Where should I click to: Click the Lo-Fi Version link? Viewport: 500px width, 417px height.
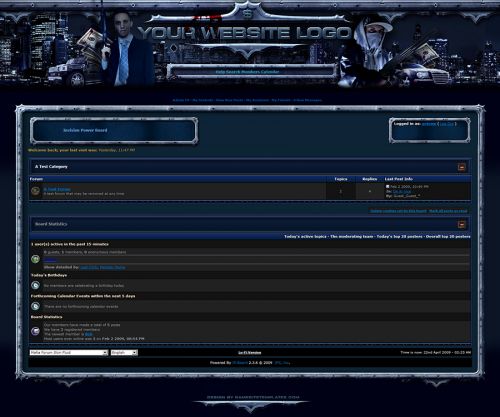[250, 353]
